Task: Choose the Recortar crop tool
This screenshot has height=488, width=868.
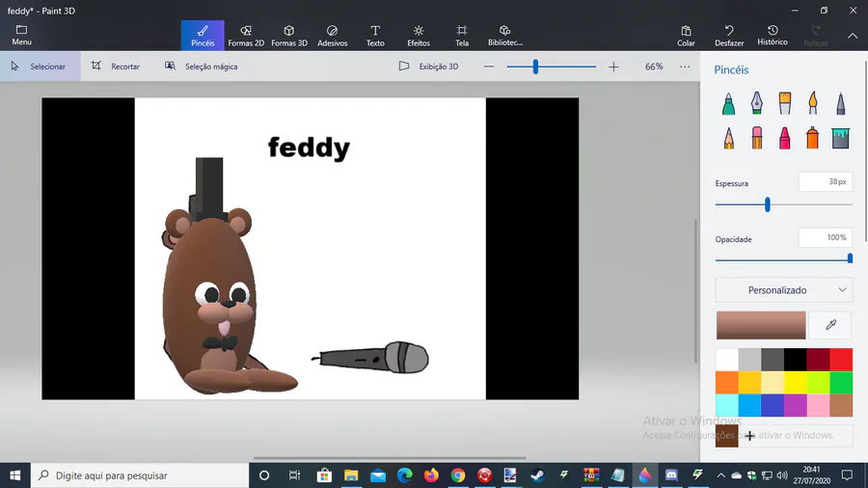Action: coord(116,67)
